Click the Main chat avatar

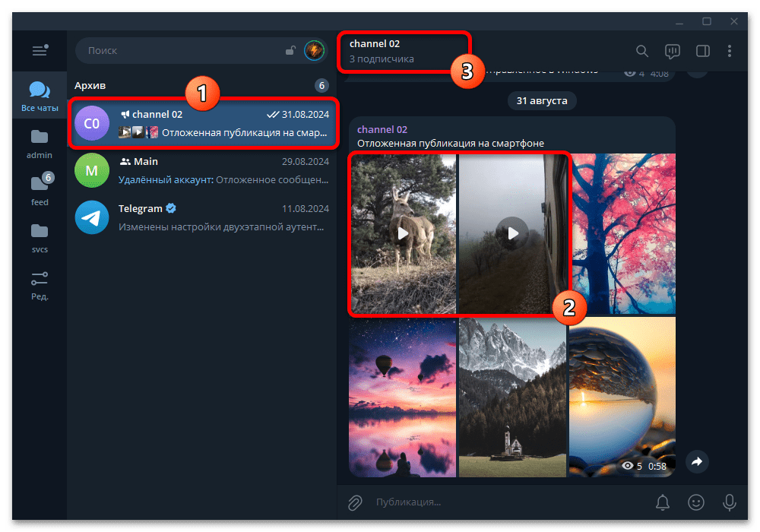tap(92, 170)
